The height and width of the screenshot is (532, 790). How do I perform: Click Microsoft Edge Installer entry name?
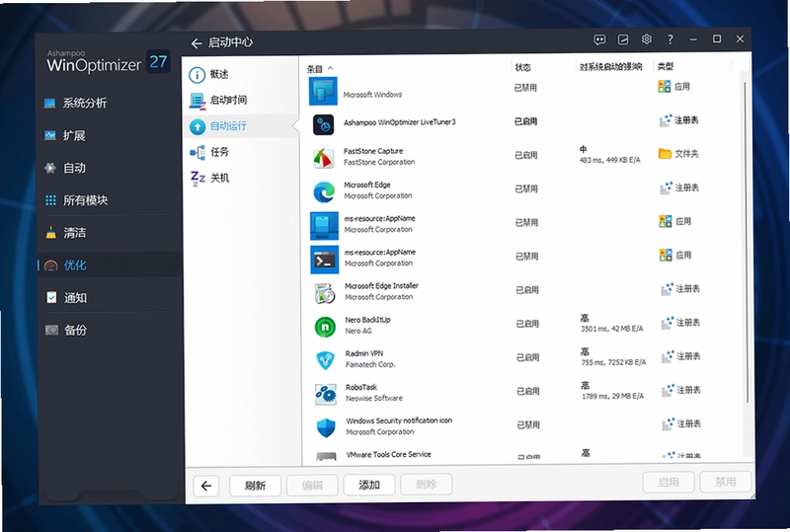381,286
